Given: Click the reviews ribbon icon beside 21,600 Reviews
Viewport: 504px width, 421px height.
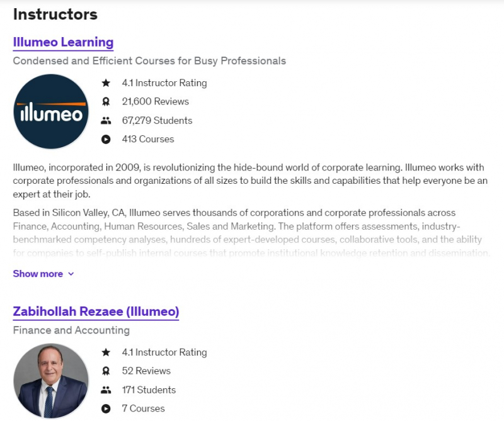Looking at the screenshot, I should pos(106,101).
